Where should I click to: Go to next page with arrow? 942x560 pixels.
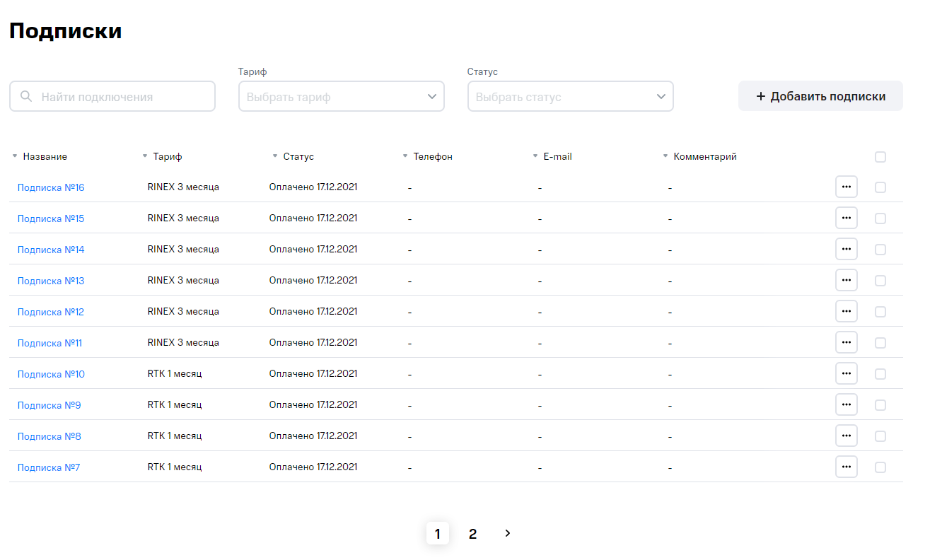click(507, 533)
